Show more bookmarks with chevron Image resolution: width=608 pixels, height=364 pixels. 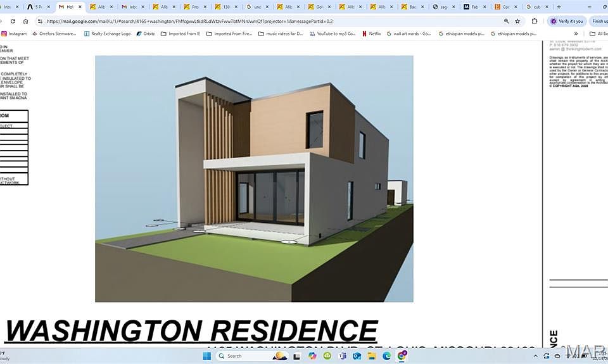coord(576,34)
